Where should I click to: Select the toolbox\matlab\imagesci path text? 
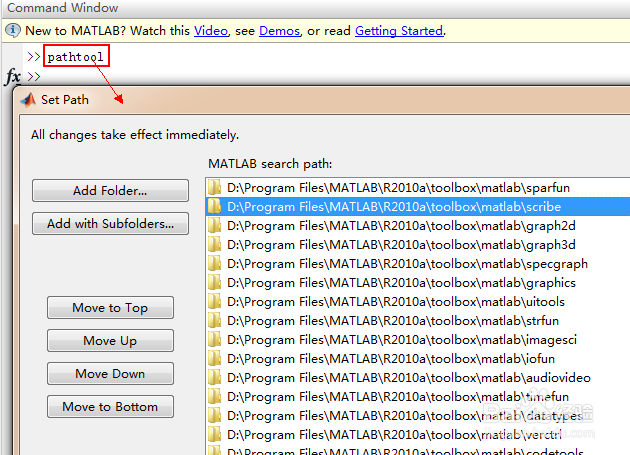pyautogui.click(x=402, y=340)
